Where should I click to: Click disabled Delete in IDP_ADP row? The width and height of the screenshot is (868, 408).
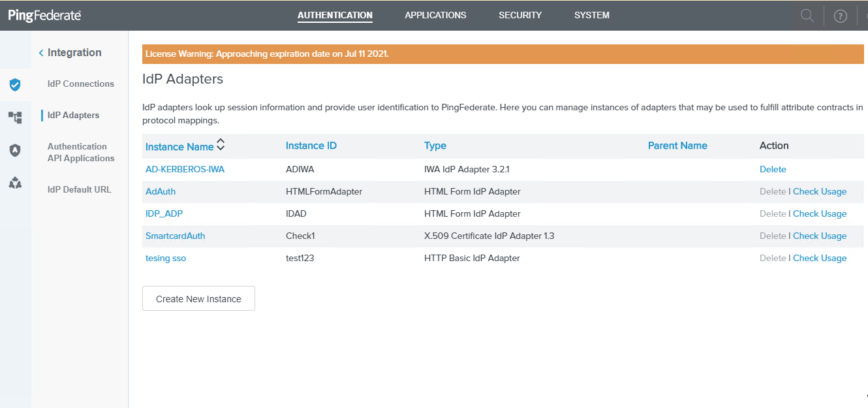tap(773, 213)
